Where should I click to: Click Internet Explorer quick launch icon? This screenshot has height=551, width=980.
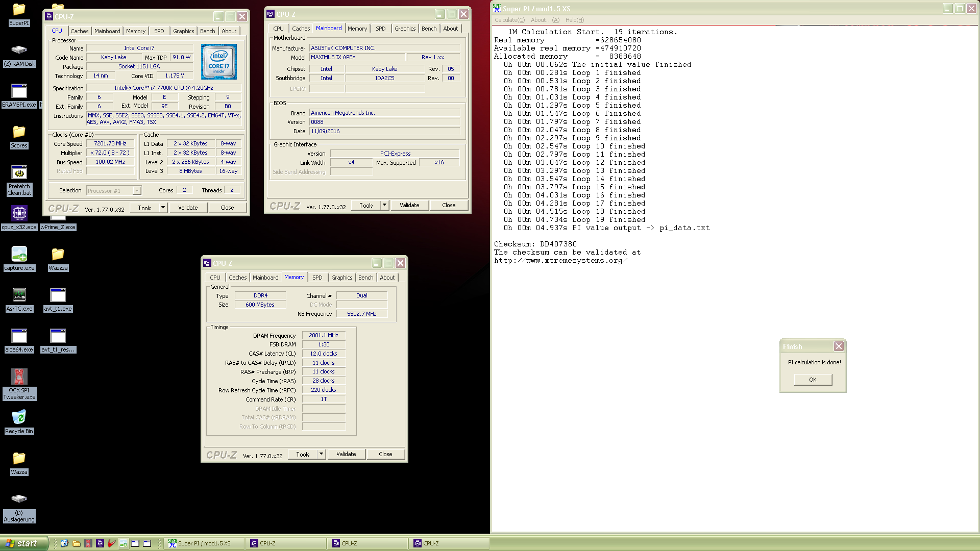pyautogui.click(x=64, y=543)
